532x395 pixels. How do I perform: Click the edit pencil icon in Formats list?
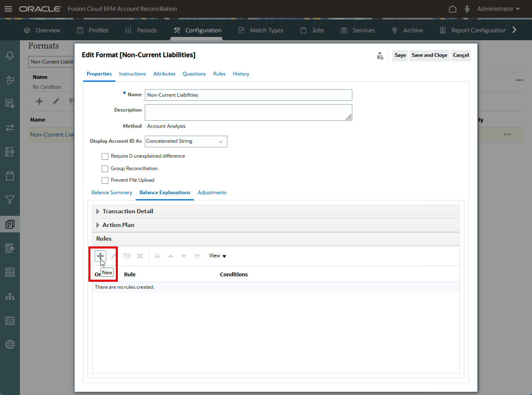[x=56, y=101]
